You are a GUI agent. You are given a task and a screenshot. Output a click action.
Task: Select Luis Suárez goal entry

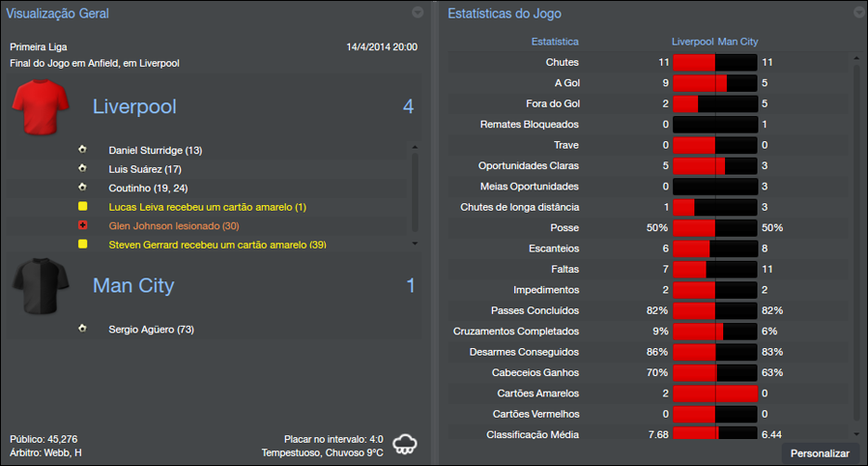coord(145,169)
